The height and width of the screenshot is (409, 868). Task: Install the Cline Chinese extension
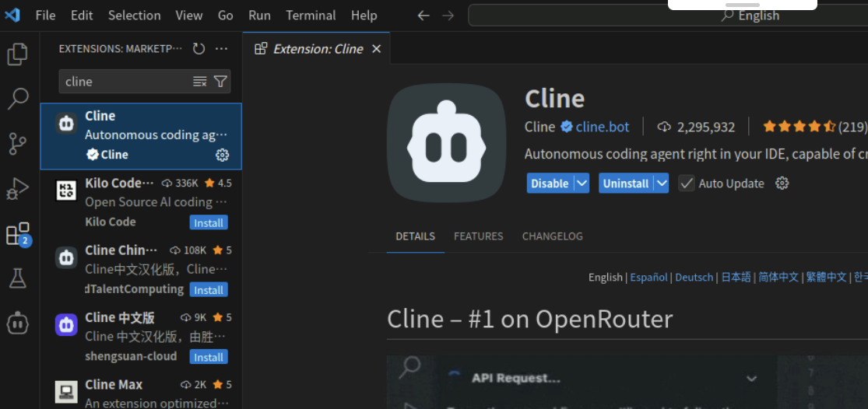(209, 289)
